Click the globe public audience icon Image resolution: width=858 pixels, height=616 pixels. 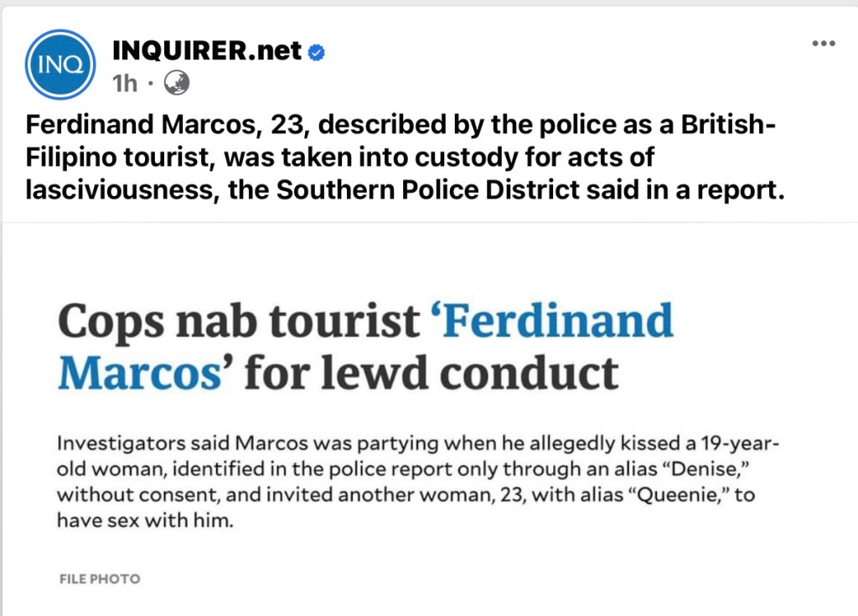point(177,82)
